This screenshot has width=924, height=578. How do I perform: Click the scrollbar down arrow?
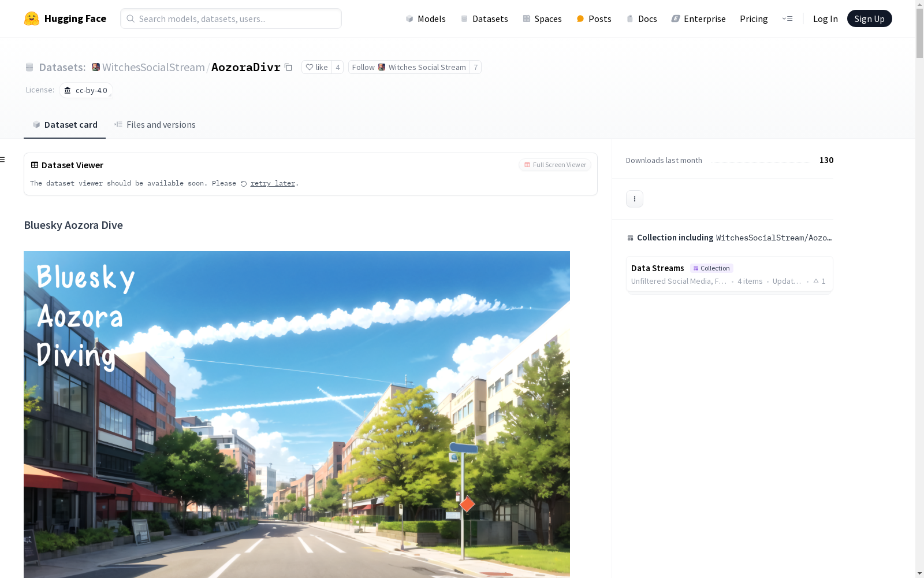919,573
